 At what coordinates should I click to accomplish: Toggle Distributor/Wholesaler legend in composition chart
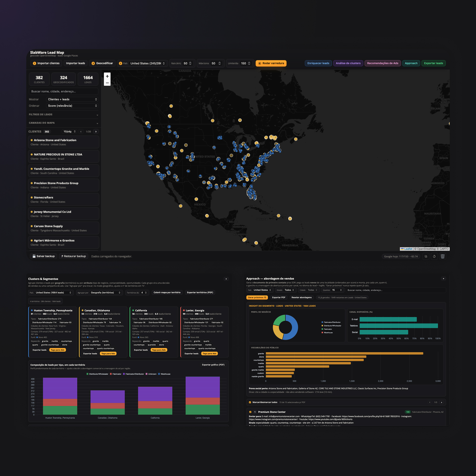(x=97, y=374)
